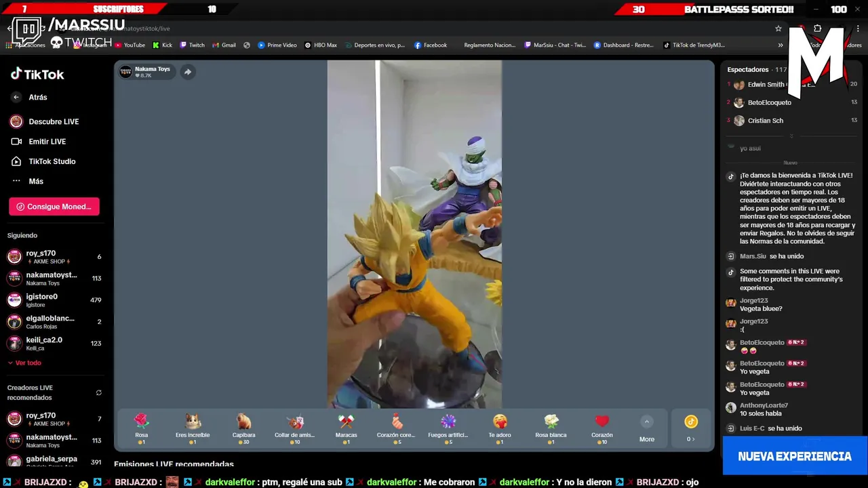Open HBO Max bookmark

click(321, 45)
